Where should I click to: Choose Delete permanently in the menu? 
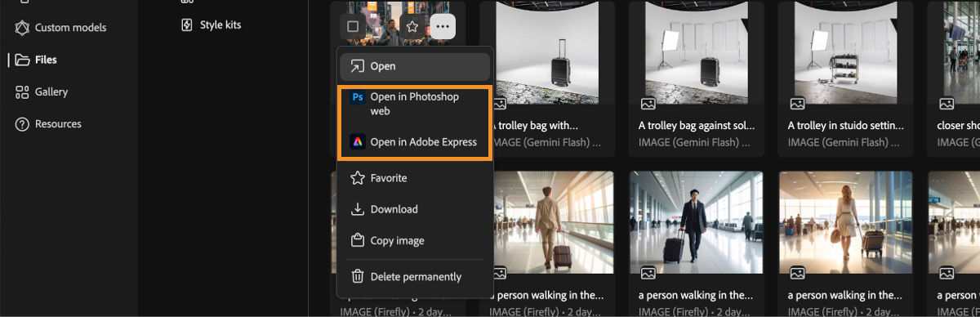pyautogui.click(x=415, y=277)
